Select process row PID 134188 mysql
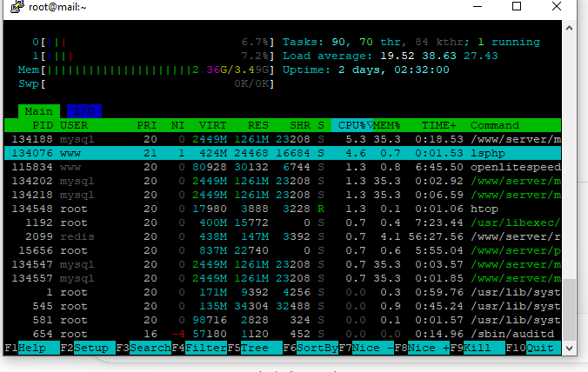The height and width of the screenshot is (372, 588). pos(283,139)
